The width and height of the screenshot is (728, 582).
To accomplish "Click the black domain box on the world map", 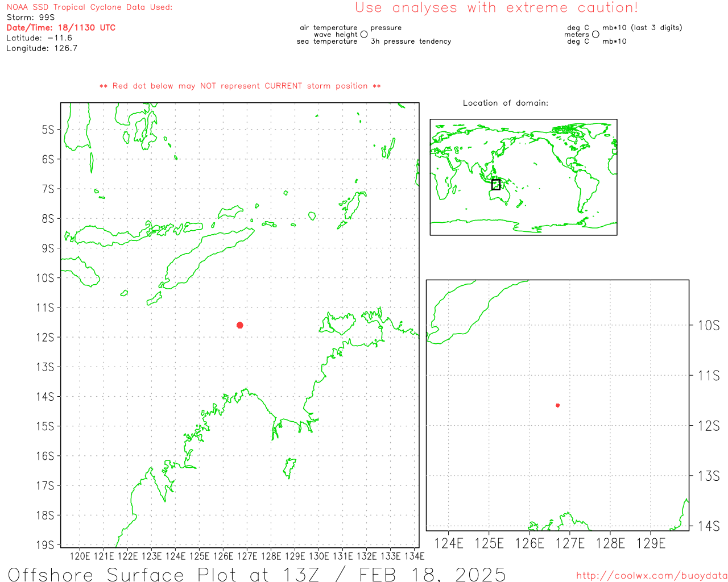I will [496, 185].
